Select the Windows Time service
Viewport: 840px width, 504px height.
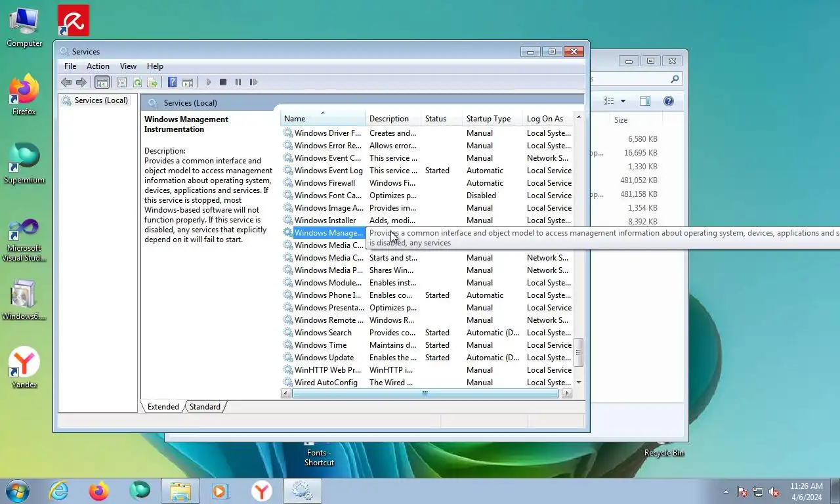coord(427,345)
